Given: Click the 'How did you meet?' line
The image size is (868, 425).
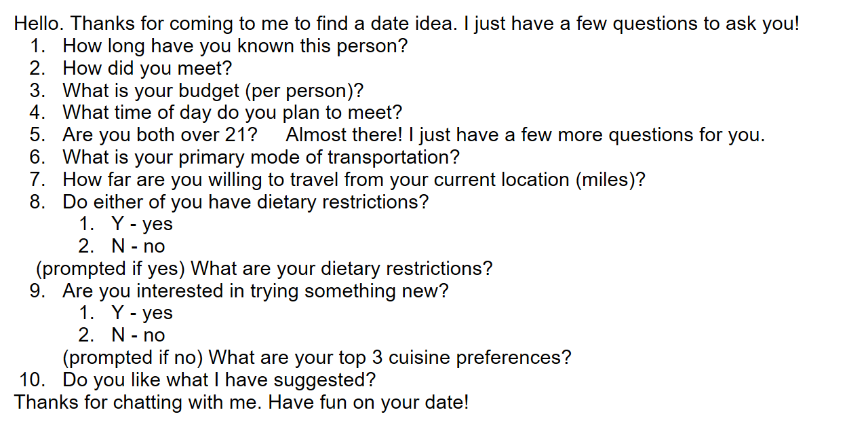Looking at the screenshot, I should (x=147, y=69).
